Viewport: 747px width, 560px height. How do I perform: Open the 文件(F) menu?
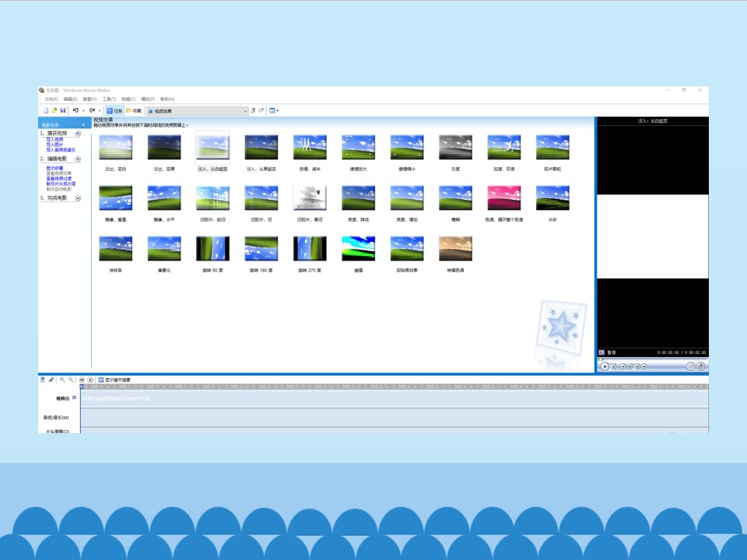(51, 99)
